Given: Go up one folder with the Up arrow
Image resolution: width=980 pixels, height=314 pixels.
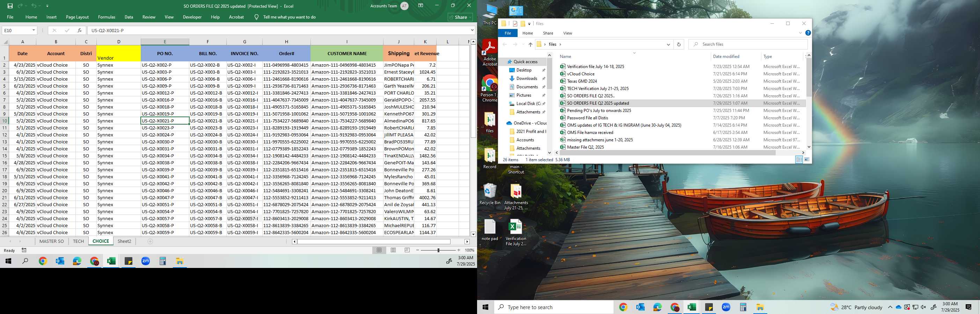Looking at the screenshot, I should point(530,44).
